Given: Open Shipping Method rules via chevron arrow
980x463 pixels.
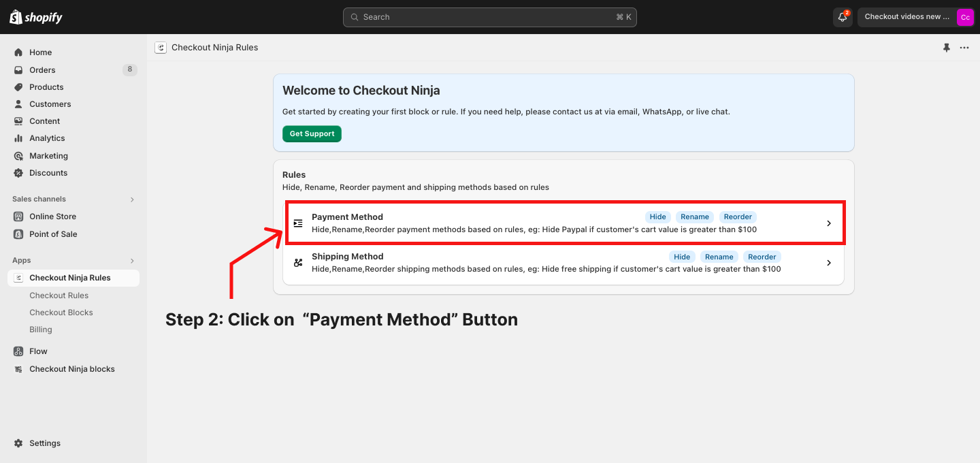Looking at the screenshot, I should [828, 263].
